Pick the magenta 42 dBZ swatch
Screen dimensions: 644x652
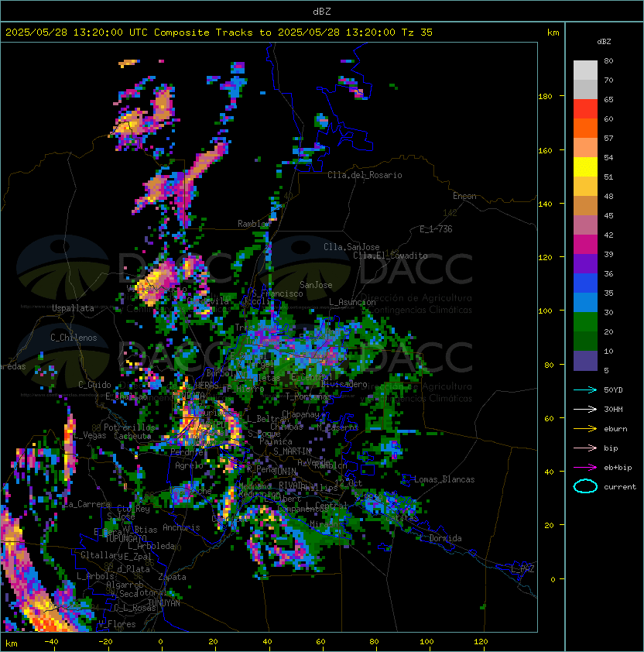coord(585,245)
